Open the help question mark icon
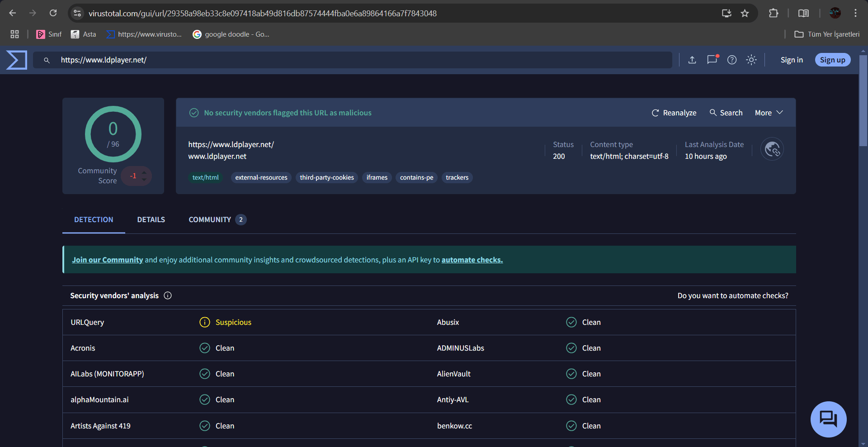This screenshot has width=868, height=447. (732, 60)
